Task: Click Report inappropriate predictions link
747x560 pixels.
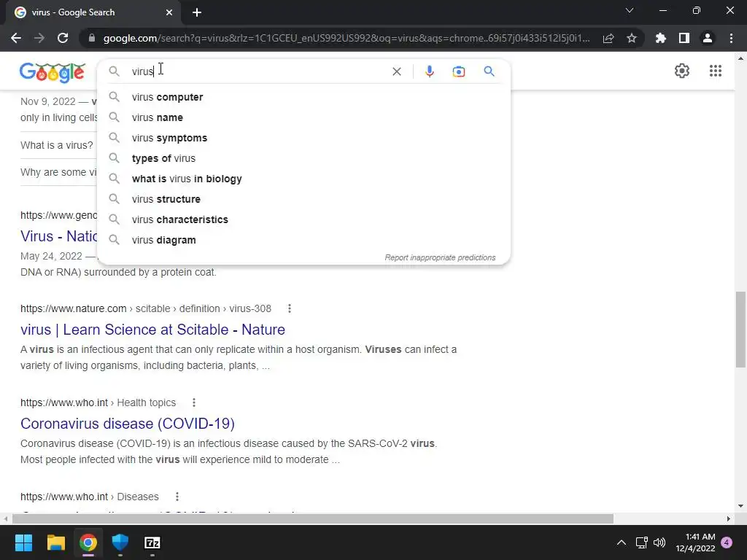Action: 440,257
